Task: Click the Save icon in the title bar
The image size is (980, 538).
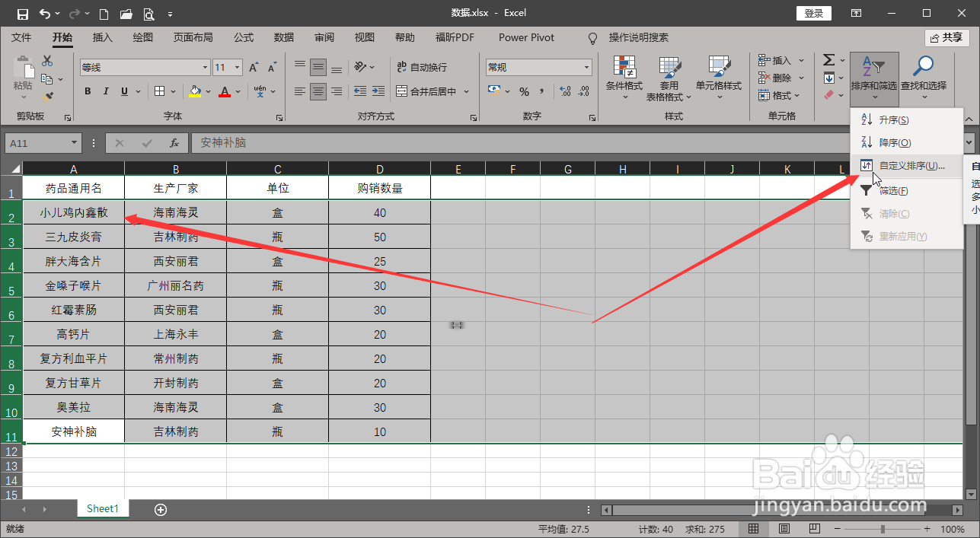Action: click(22, 14)
